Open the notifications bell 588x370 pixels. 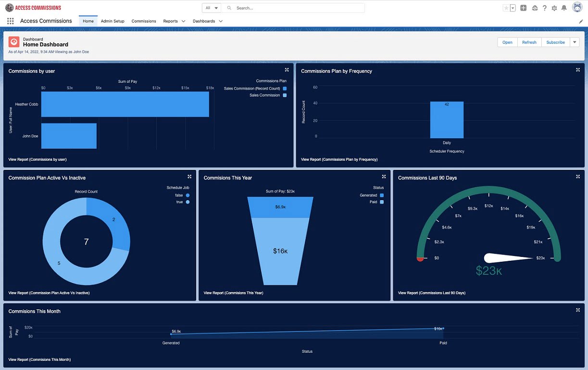click(564, 8)
